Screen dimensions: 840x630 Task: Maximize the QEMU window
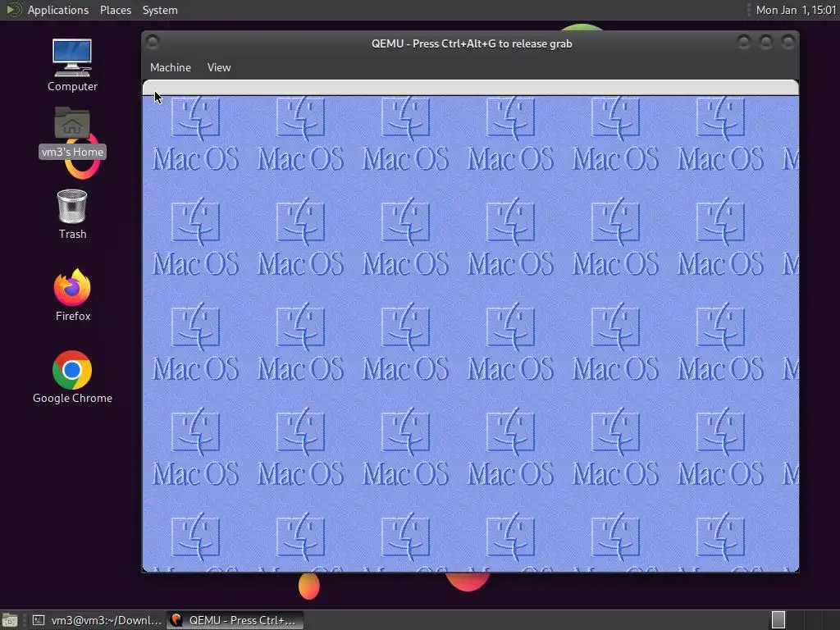pos(766,42)
